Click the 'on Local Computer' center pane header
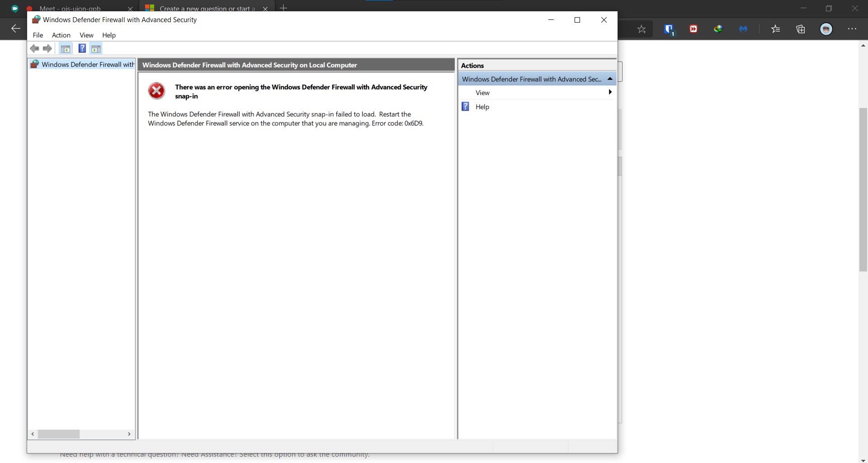 [x=296, y=65]
